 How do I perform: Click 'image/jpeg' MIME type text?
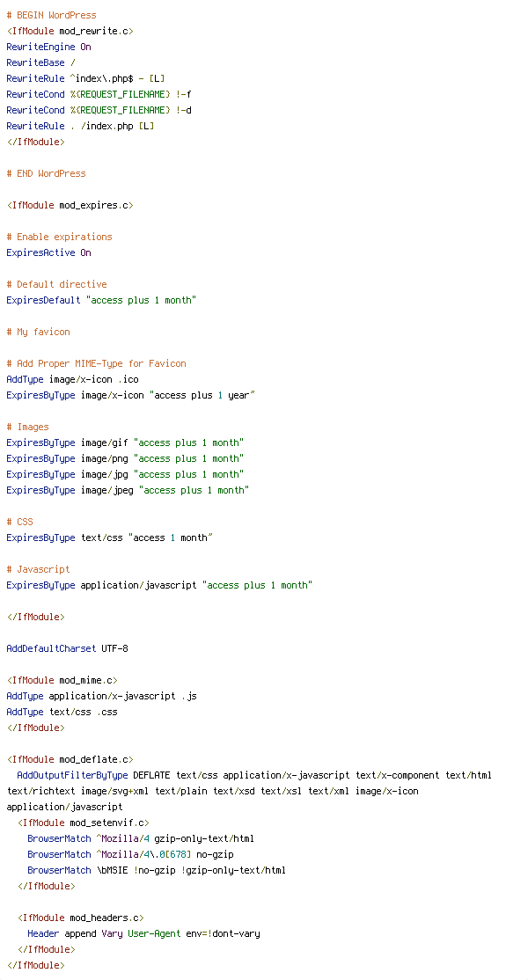point(106,490)
